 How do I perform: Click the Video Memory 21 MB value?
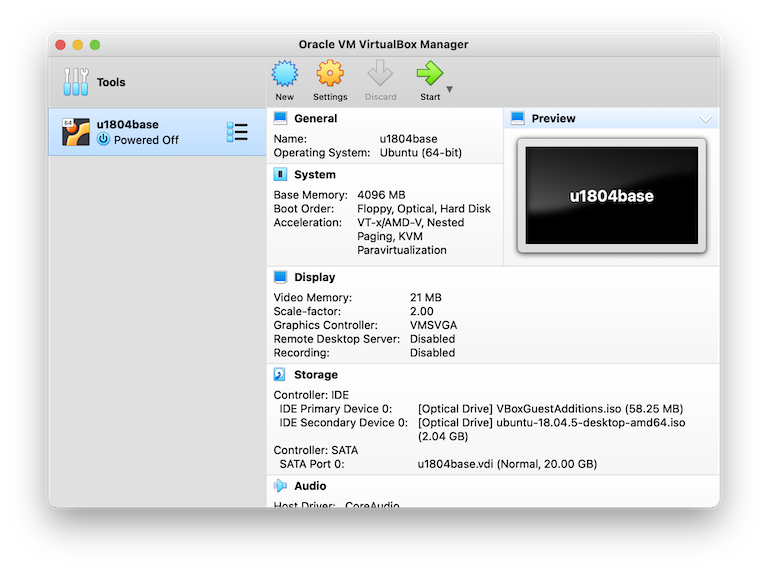tap(426, 297)
